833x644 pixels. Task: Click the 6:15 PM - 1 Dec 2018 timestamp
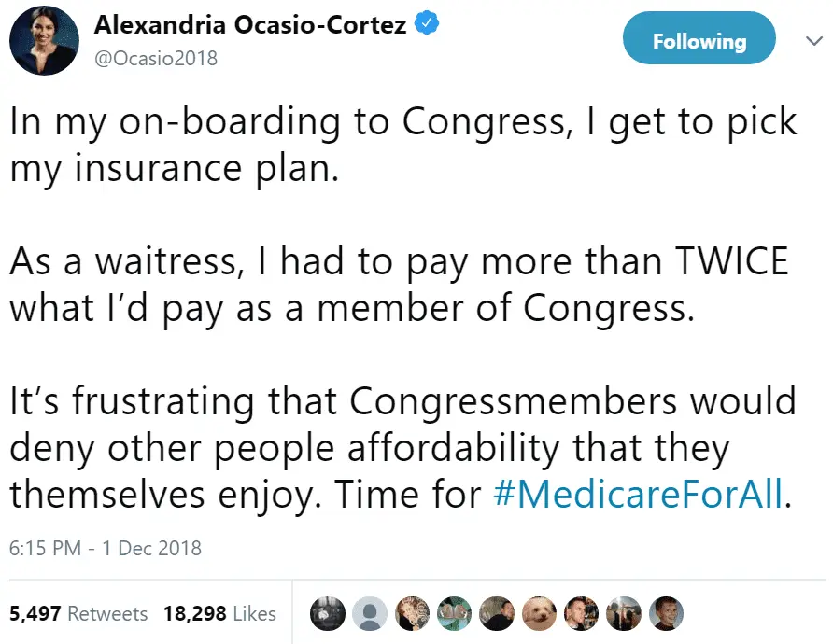click(x=106, y=548)
